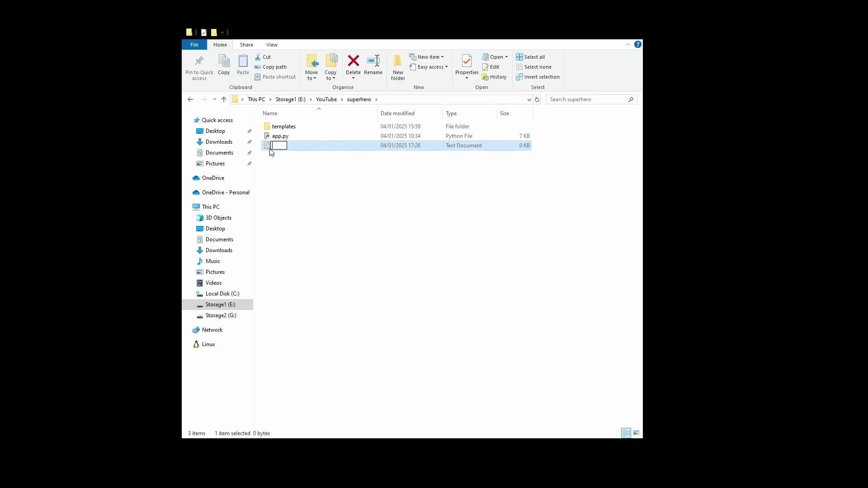Click Invert selection
This screenshot has width=868, height=488.
pos(538,77)
